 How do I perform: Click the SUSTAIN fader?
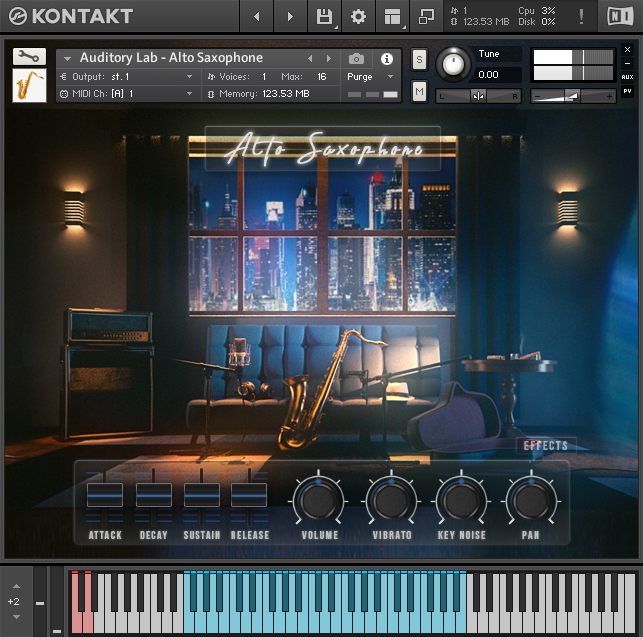(x=201, y=495)
